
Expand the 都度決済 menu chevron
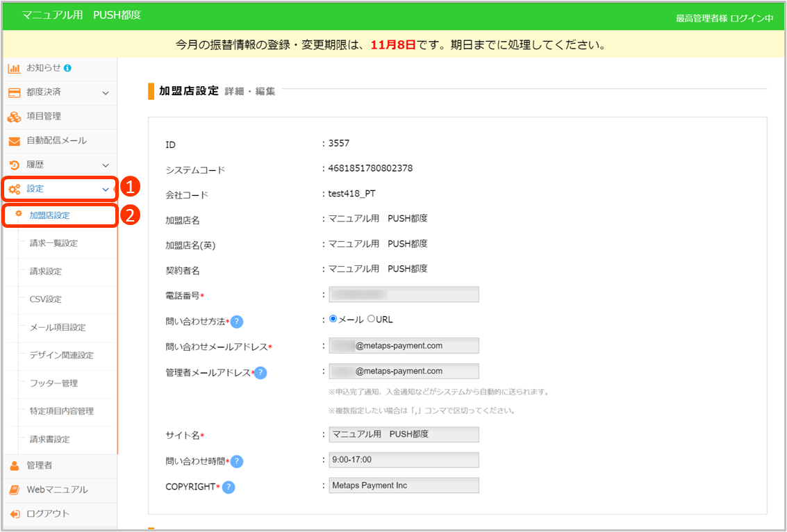[106, 92]
